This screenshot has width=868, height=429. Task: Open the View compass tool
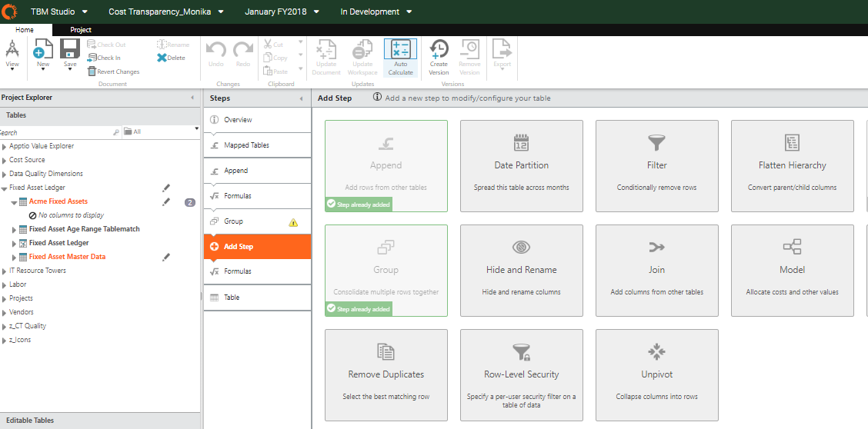[x=12, y=49]
